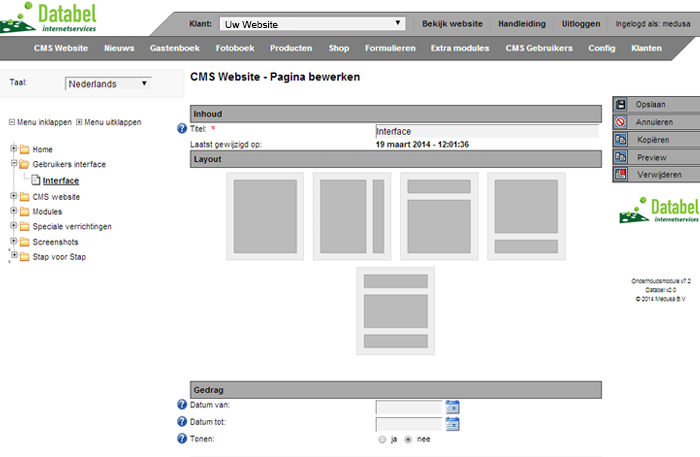Viewport: 700px width, 457px height.
Task: Open the Nieuws menu
Action: (119, 48)
